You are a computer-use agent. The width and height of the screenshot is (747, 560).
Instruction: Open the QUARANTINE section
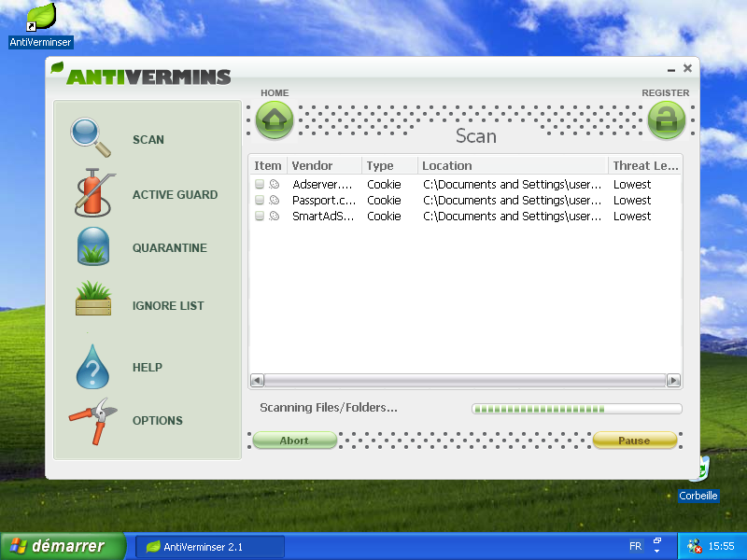point(170,248)
